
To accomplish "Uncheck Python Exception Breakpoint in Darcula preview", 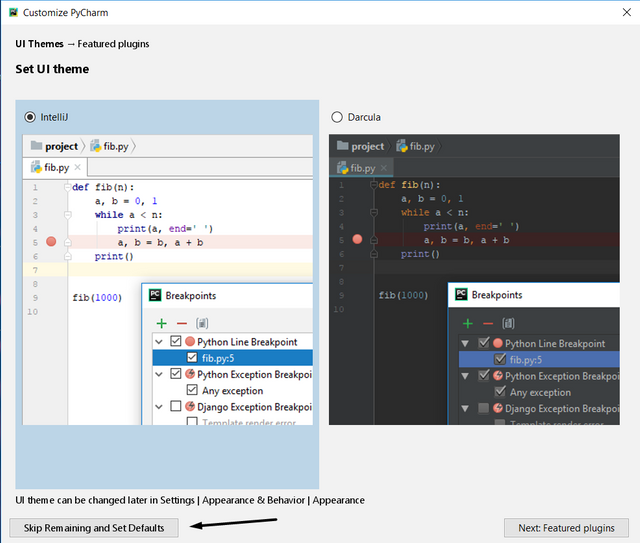I will 484,375.
